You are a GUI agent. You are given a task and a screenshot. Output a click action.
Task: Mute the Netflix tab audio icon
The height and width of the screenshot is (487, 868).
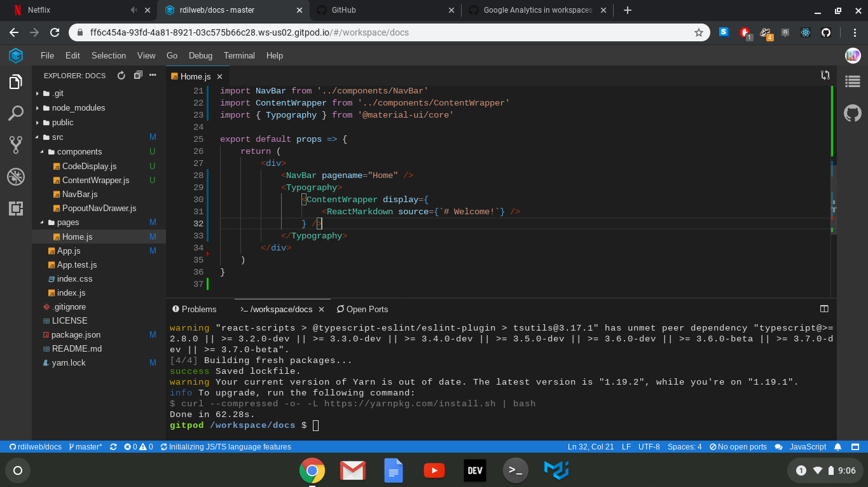(134, 10)
